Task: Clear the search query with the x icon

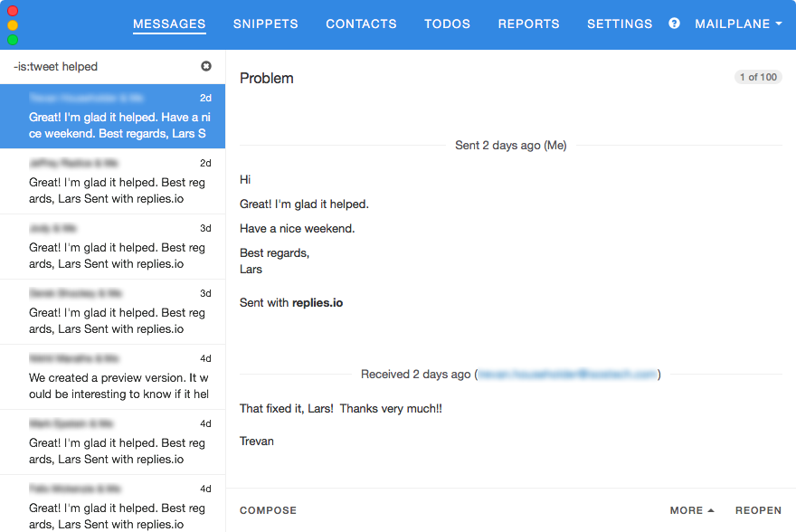Action: 206,66
